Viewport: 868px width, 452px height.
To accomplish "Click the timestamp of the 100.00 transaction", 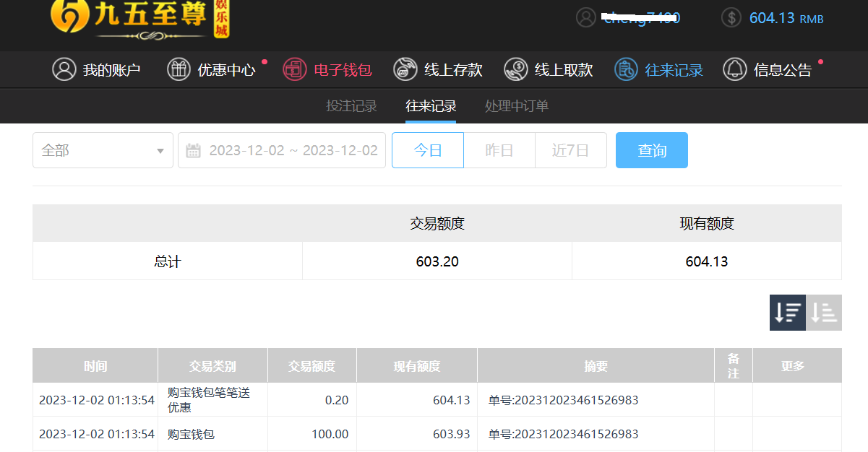I will pos(97,434).
